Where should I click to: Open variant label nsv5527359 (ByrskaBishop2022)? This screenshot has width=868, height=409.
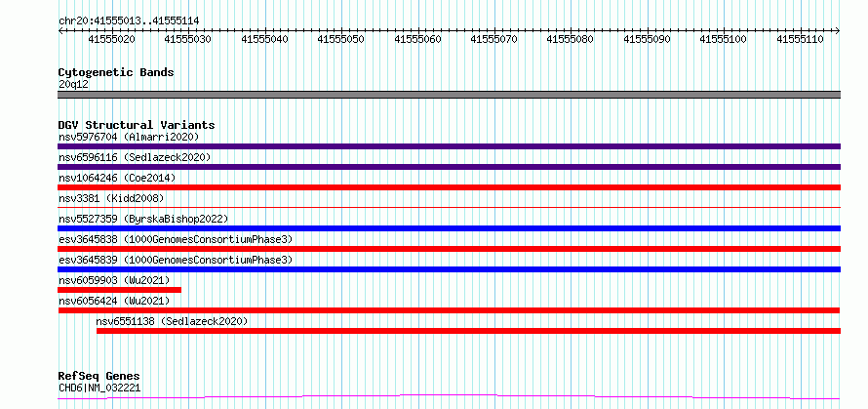pyautogui.click(x=143, y=219)
